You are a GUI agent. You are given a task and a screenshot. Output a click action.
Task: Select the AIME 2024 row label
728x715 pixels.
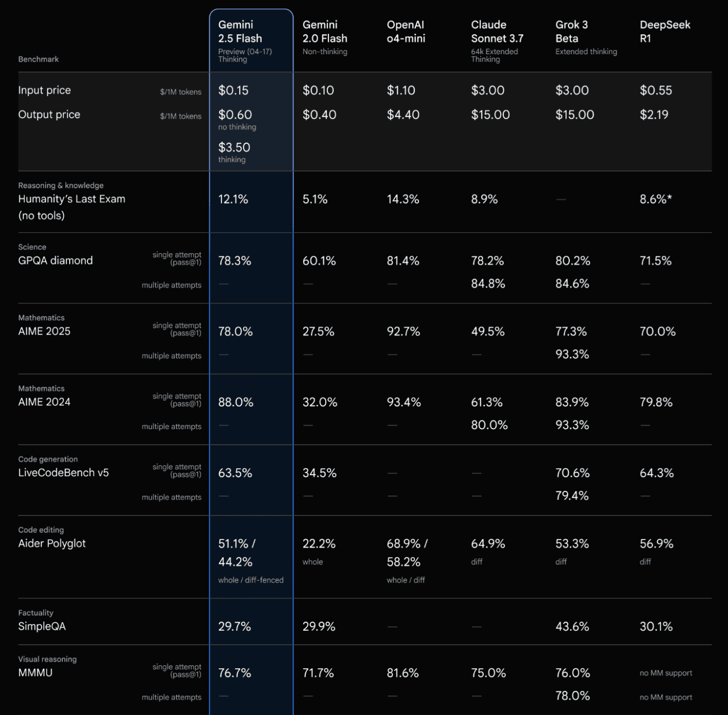[44, 402]
